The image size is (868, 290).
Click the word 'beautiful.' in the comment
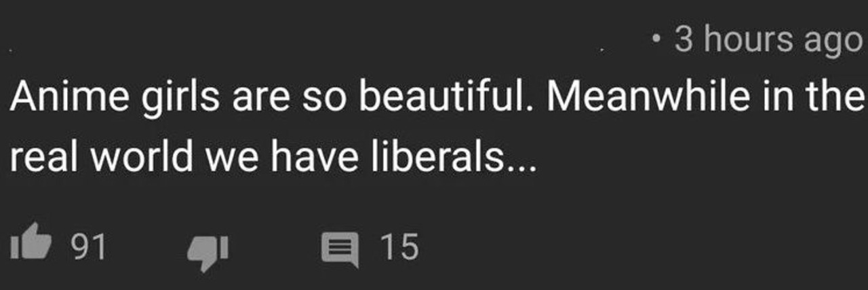click(x=452, y=99)
